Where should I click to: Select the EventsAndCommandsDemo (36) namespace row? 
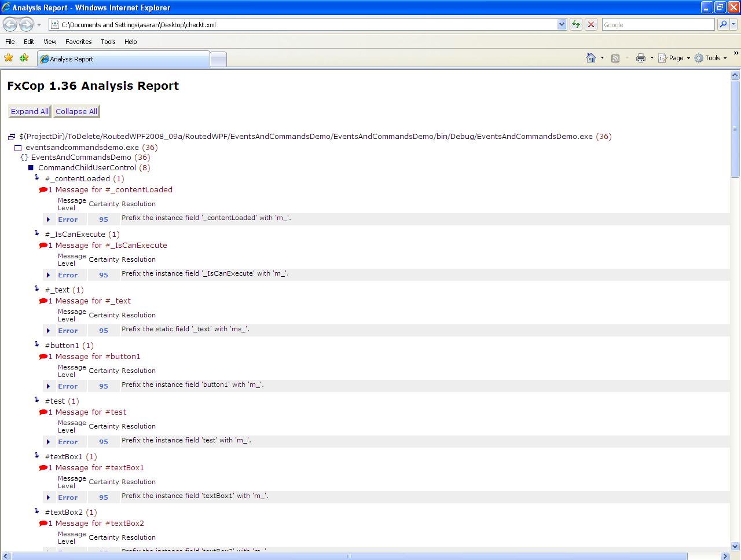tap(91, 158)
